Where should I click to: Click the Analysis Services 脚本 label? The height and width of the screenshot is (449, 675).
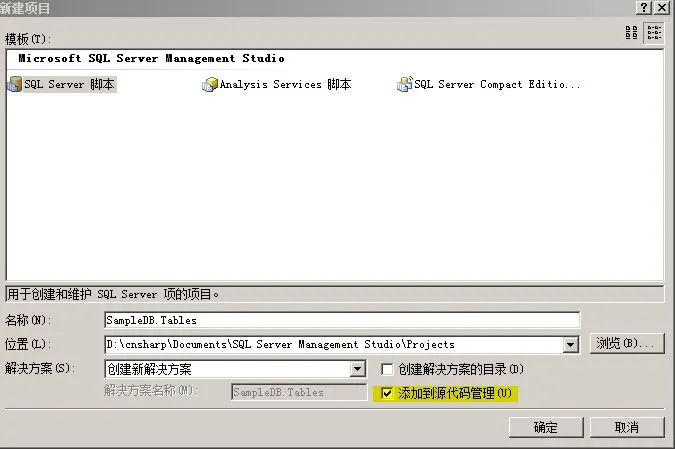tap(285, 84)
